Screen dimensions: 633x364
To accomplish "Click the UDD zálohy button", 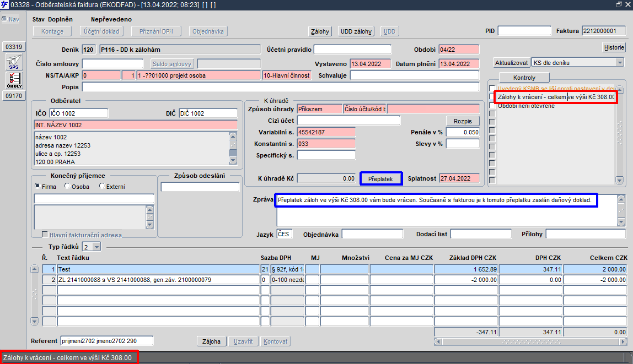I will [356, 31].
